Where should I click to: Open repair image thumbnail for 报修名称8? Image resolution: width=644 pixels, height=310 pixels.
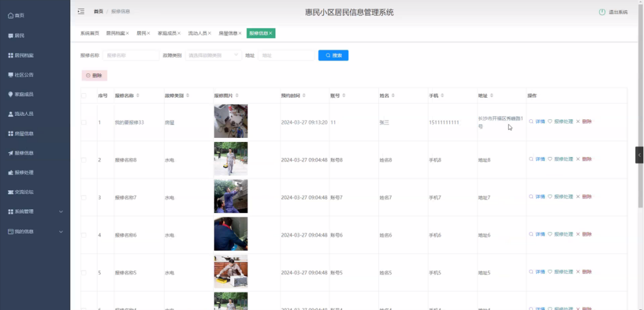231,159
